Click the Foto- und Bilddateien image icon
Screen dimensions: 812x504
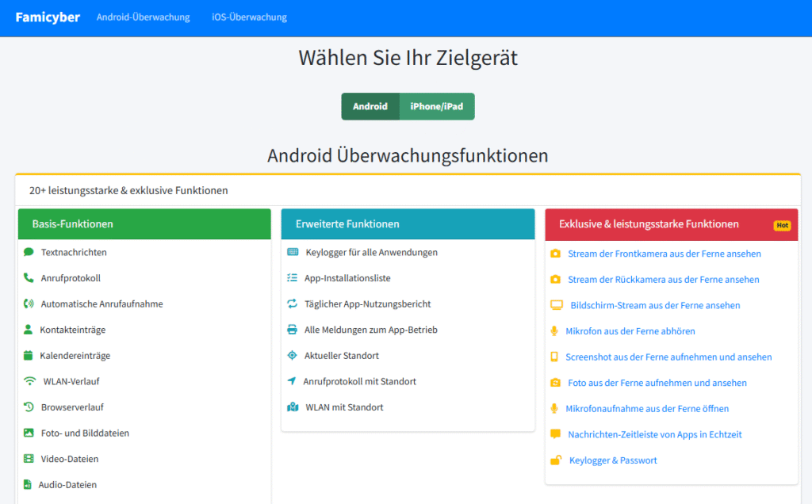point(29,433)
